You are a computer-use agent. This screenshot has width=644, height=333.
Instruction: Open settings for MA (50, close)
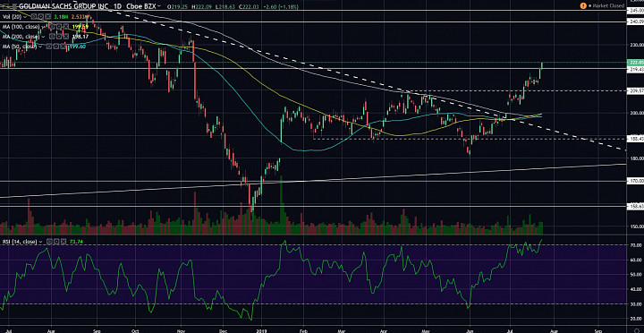pyautogui.click(x=55, y=47)
